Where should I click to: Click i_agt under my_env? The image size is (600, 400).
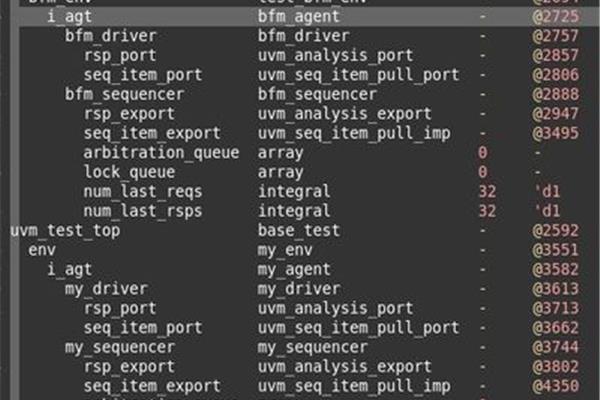coord(70,270)
